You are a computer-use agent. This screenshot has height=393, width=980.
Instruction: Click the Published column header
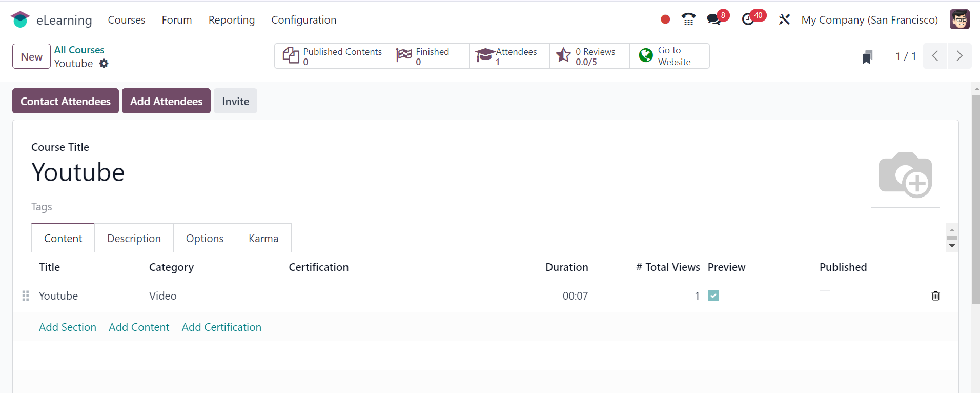click(x=843, y=267)
